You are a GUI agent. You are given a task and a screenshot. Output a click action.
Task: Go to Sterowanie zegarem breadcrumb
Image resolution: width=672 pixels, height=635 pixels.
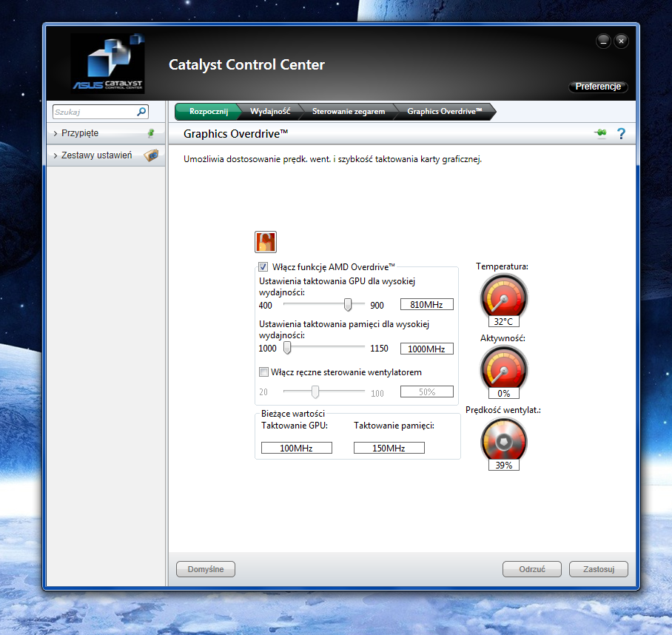349,112
